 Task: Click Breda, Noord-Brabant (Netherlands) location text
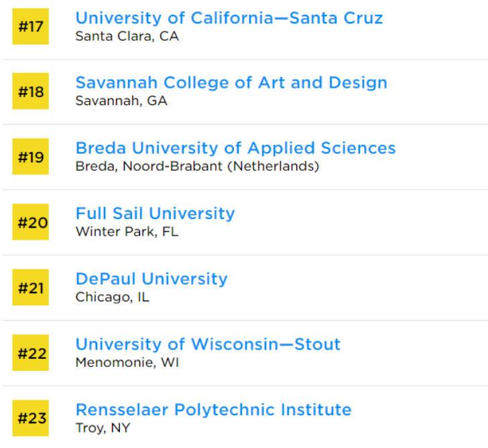tap(197, 166)
